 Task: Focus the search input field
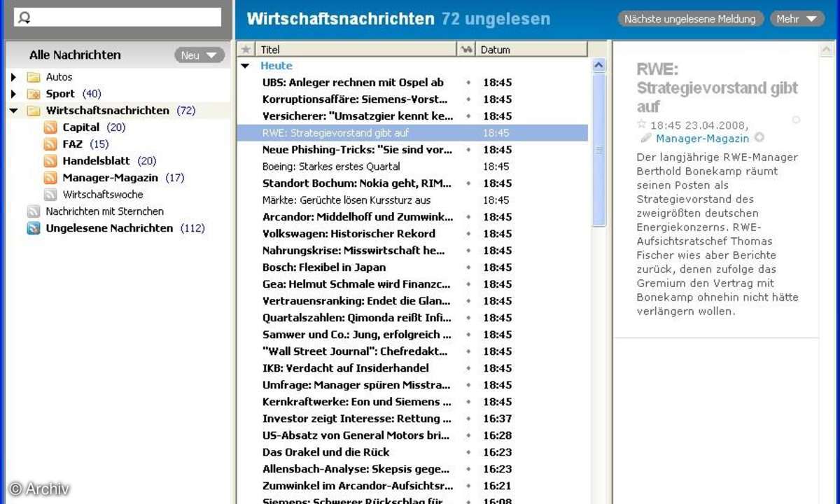click(x=118, y=17)
